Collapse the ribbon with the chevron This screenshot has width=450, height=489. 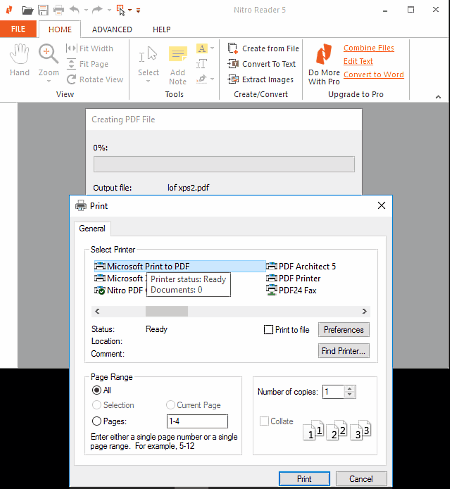438,97
